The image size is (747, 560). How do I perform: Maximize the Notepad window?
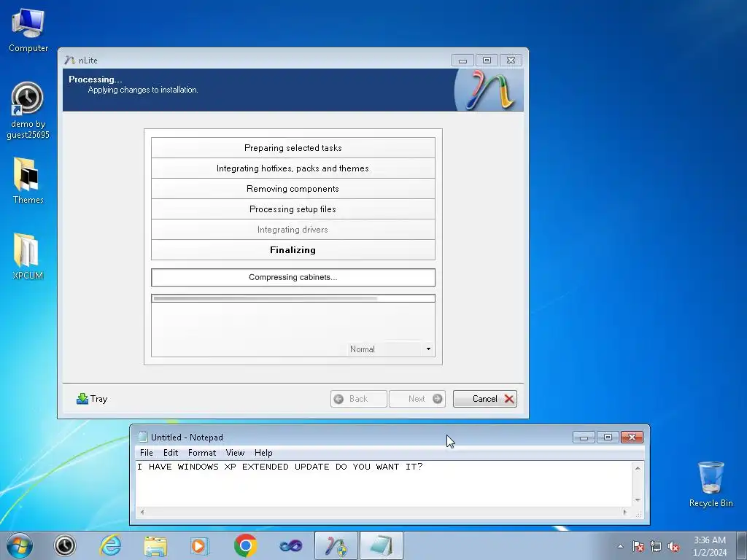(x=608, y=437)
